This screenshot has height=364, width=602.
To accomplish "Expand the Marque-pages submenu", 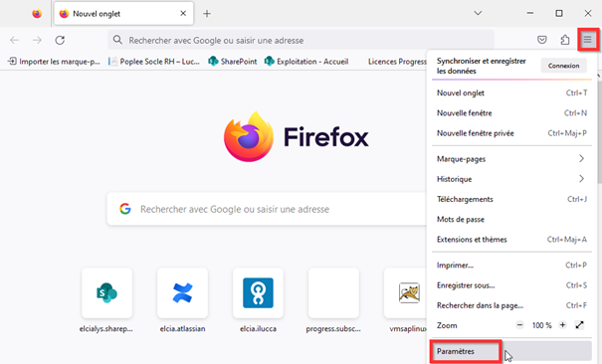I will coord(511,159).
